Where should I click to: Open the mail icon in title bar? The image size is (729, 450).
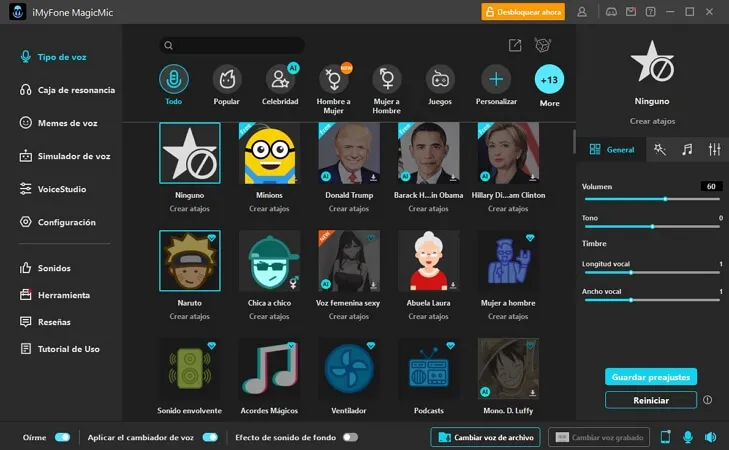point(631,12)
